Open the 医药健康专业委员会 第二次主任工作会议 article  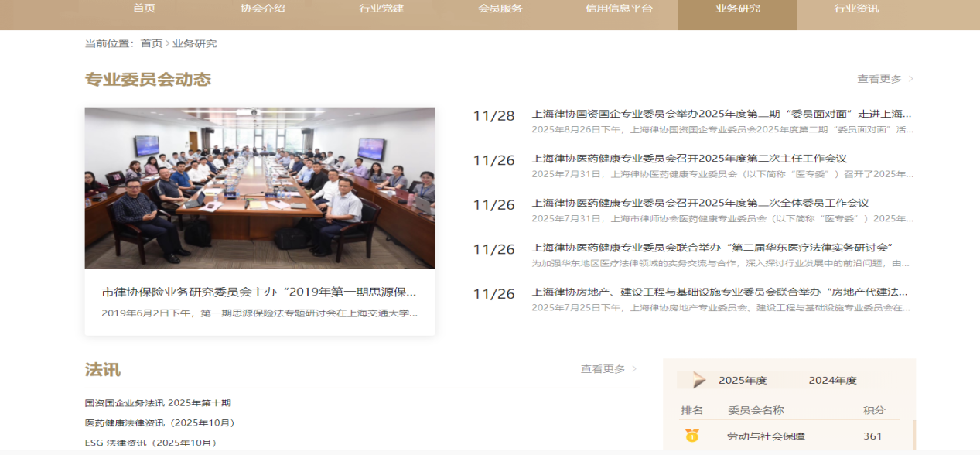pos(689,159)
